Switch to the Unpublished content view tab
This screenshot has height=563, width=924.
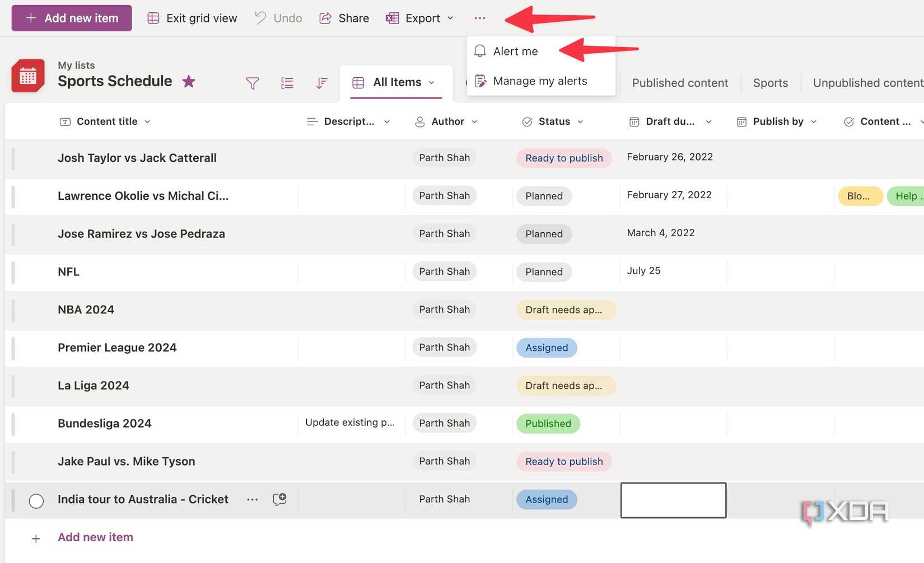point(869,83)
